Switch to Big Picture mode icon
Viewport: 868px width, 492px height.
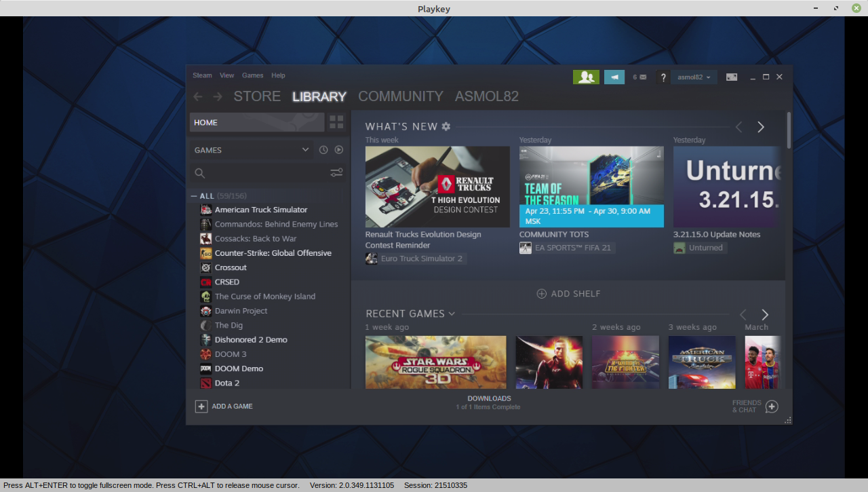(732, 77)
